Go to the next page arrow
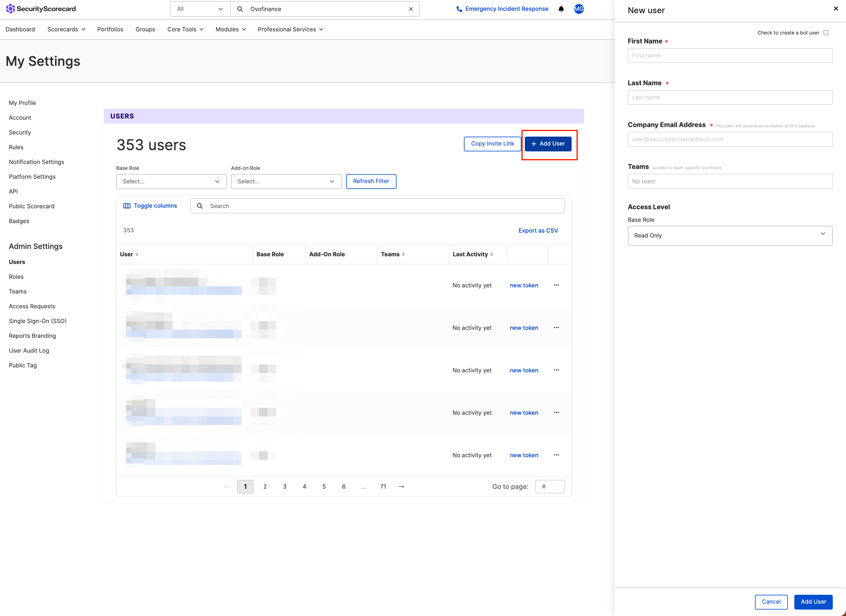Screen dimensions: 846x616 click(401, 487)
